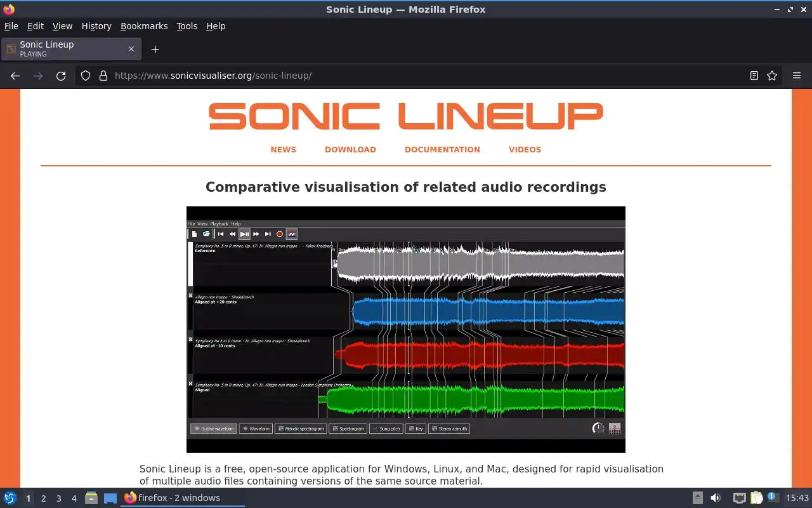The image size is (812, 508).
Task: Click the firefox - 2 windows taskbar button
Action: click(x=183, y=498)
